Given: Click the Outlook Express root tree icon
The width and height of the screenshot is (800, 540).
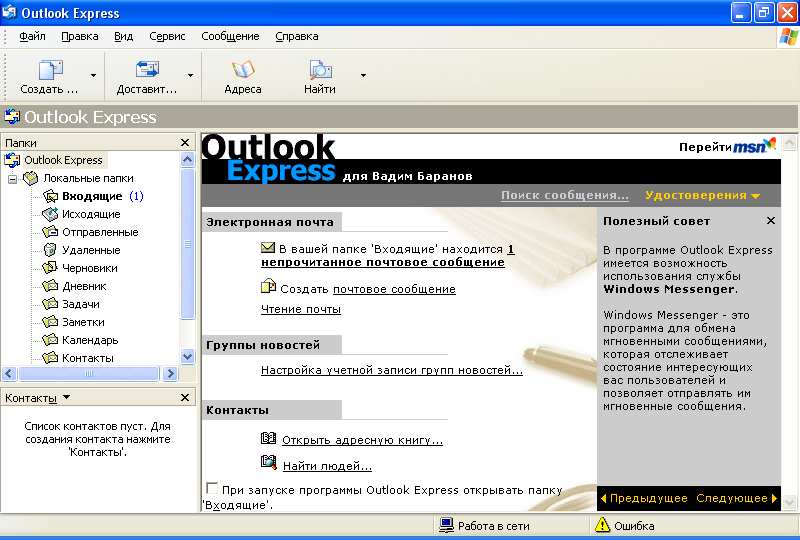Looking at the screenshot, I should point(12,160).
